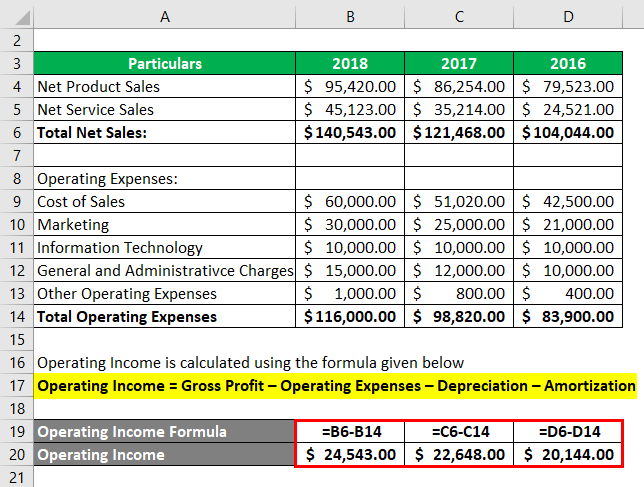Click the $51,020.00 cell

click(x=459, y=201)
